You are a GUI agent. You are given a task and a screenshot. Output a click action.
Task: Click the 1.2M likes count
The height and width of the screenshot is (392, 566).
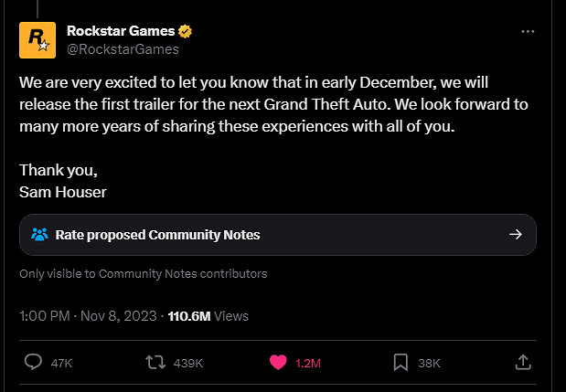[309, 364]
